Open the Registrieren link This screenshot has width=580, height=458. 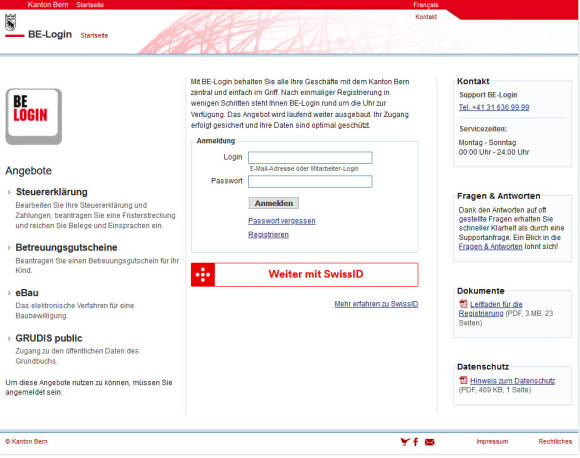point(268,235)
